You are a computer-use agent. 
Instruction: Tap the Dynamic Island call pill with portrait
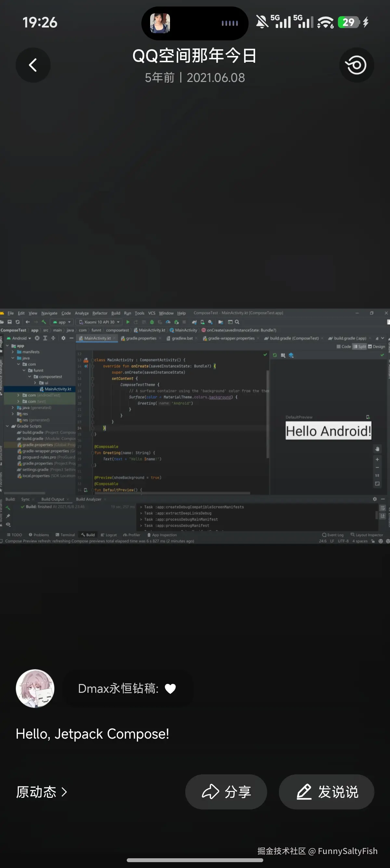point(195,23)
